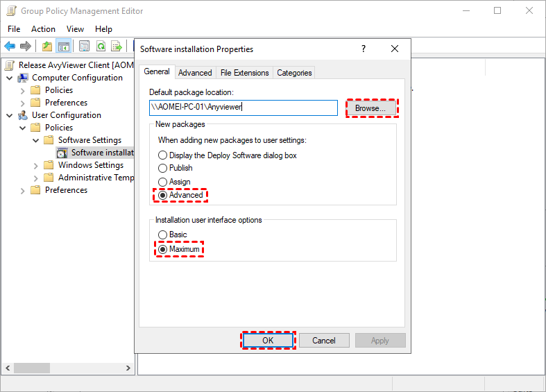The image size is (546, 392).
Task: Expand the Windows Settings node
Action: [x=36, y=166]
